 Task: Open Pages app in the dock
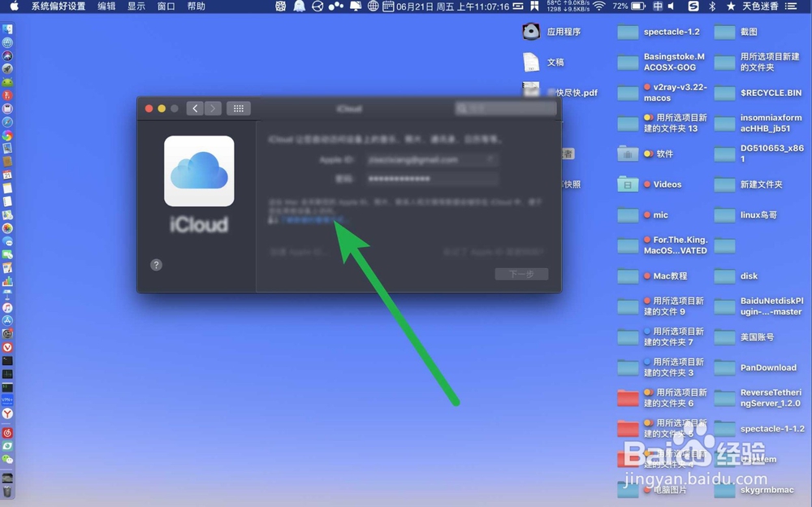tap(7, 268)
